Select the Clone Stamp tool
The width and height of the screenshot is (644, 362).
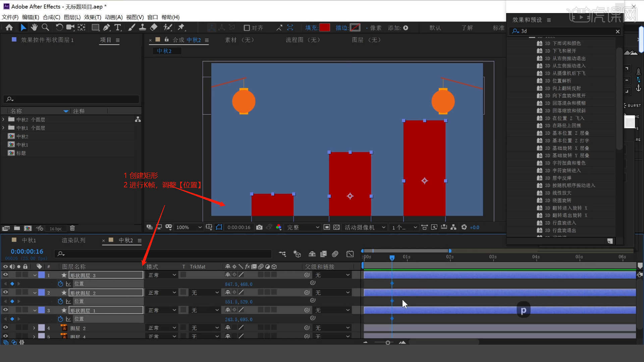click(143, 27)
